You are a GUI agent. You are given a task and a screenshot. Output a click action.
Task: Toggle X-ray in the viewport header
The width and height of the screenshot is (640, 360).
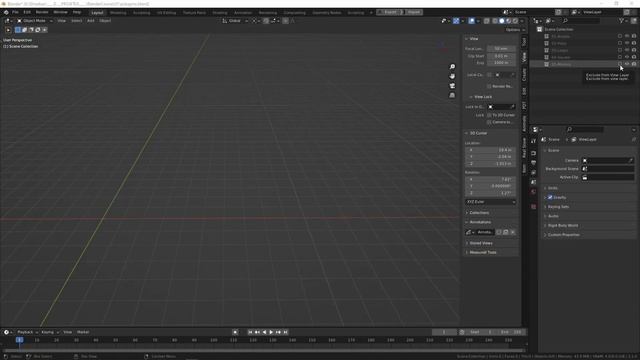click(x=487, y=21)
